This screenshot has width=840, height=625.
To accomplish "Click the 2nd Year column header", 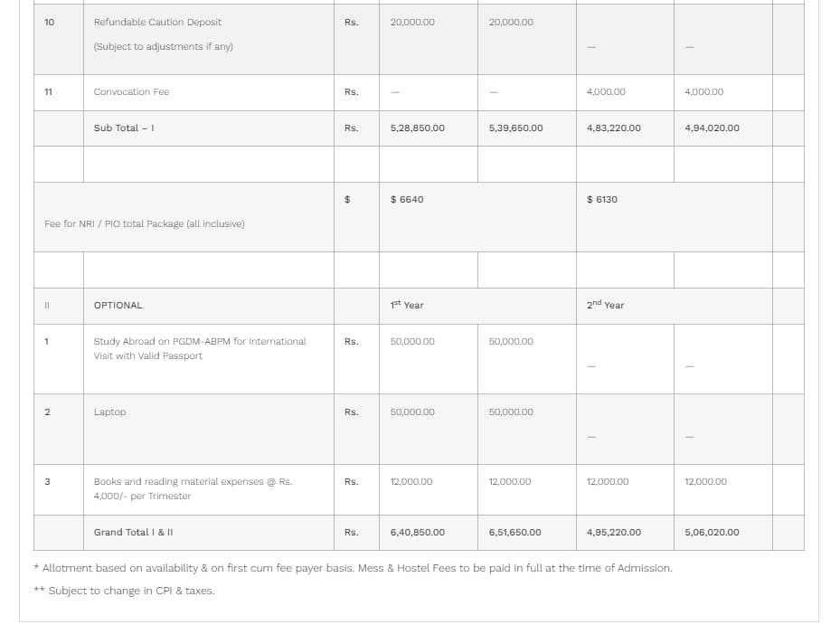I will tap(605, 306).
